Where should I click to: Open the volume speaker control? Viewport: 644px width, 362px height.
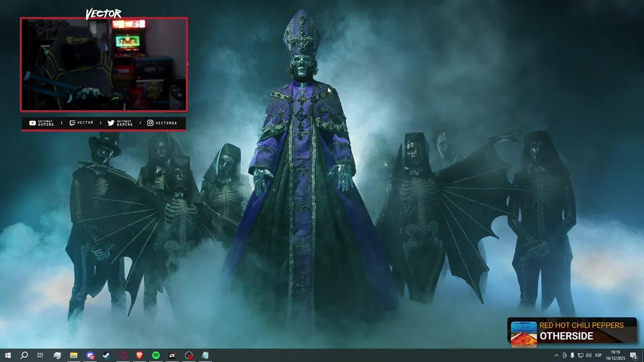[588, 355]
